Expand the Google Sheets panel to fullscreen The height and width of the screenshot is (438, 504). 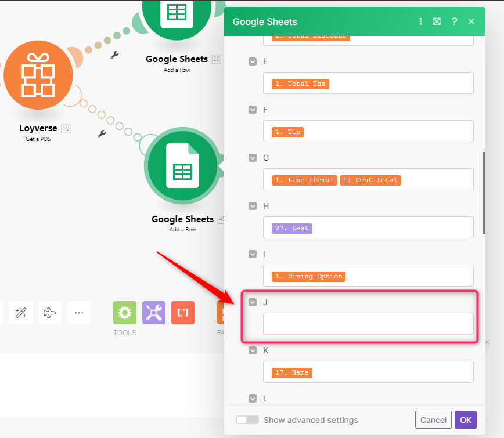[437, 21]
